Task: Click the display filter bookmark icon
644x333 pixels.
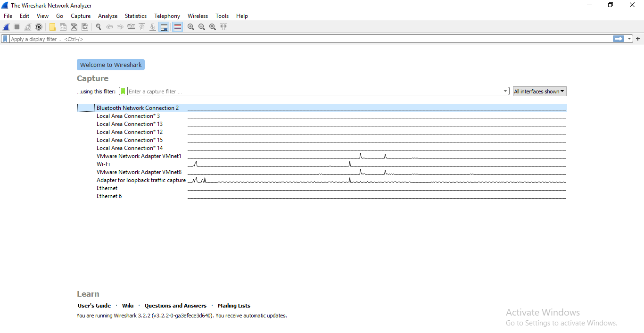Action: point(5,39)
